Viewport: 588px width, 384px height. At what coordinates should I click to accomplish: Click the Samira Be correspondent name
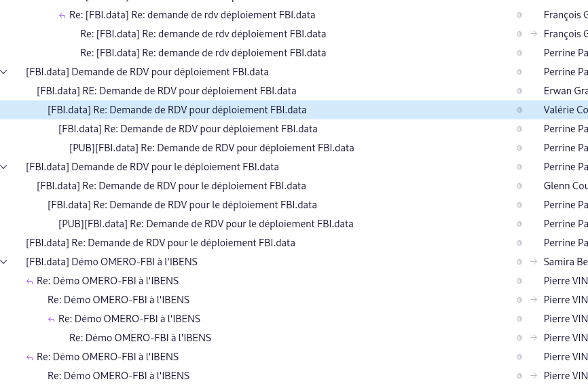tap(565, 262)
